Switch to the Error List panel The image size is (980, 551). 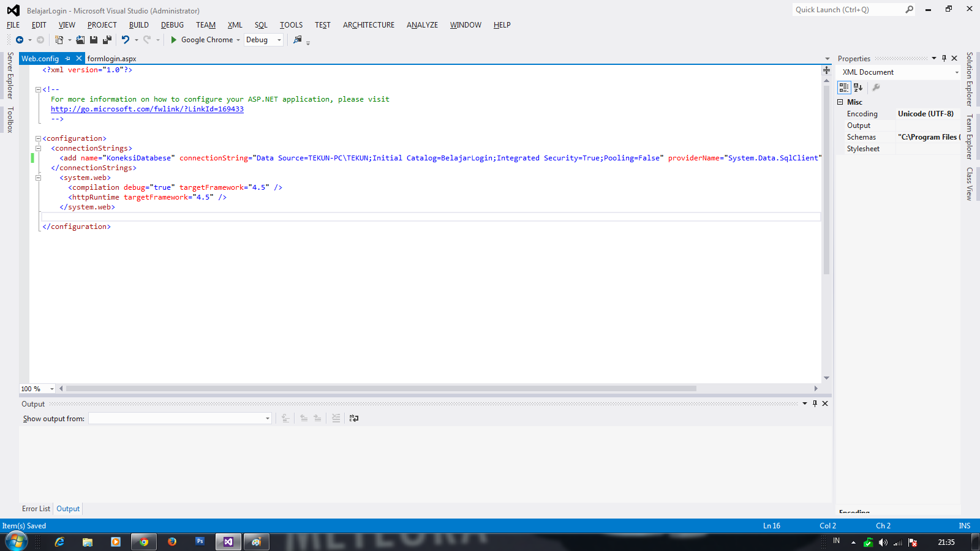tap(36, 508)
